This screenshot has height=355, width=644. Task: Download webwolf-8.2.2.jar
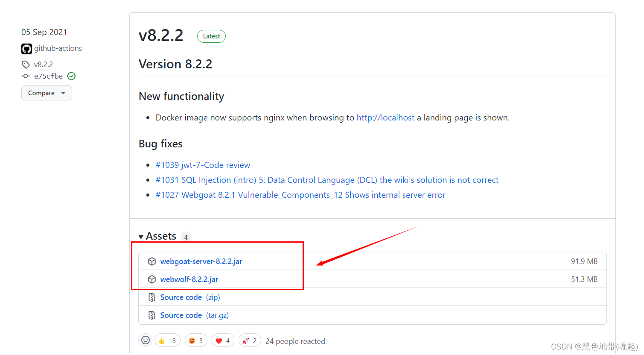point(189,279)
